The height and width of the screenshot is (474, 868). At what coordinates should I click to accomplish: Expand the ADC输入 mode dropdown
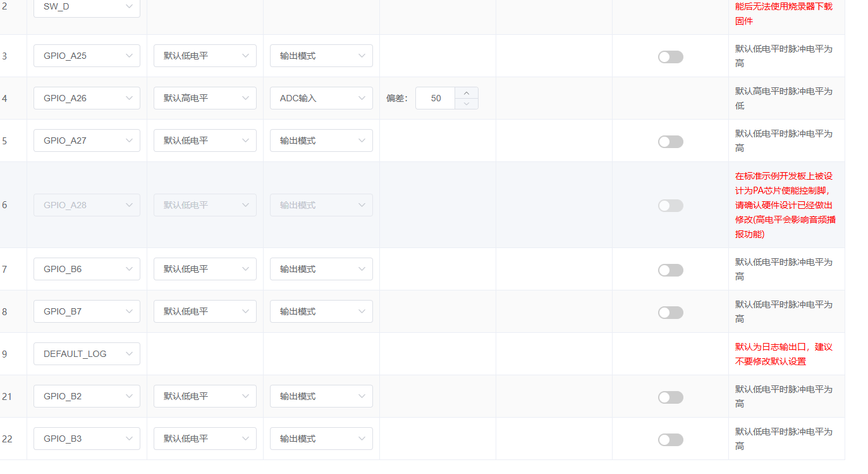tap(321, 98)
